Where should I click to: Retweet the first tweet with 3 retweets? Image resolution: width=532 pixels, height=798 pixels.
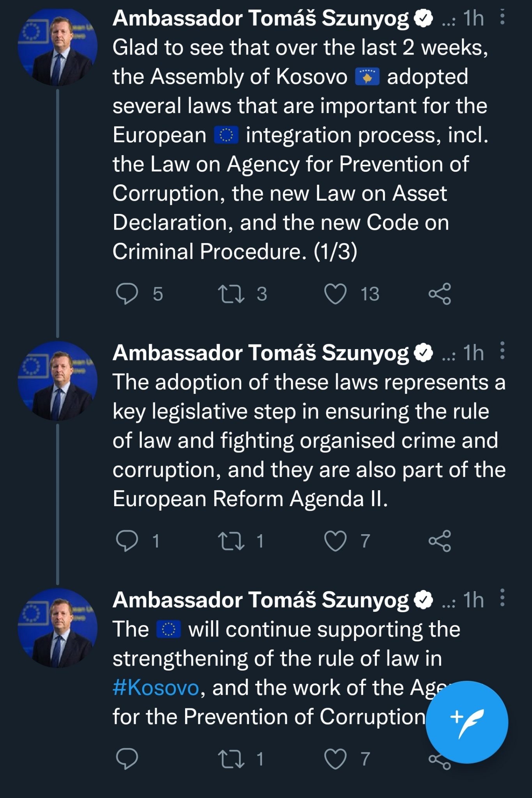click(231, 294)
